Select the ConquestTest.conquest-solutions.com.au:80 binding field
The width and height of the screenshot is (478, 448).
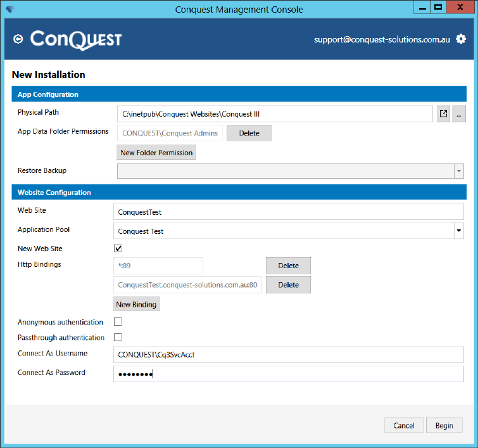coord(187,285)
